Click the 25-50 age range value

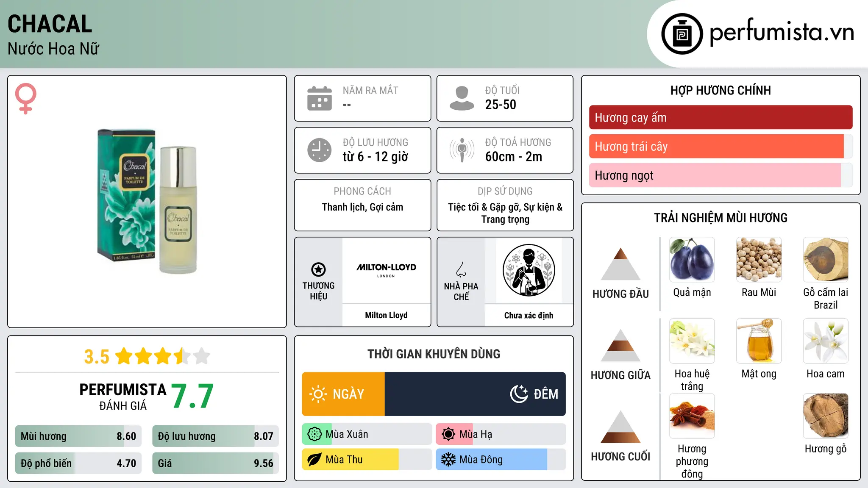[501, 105]
